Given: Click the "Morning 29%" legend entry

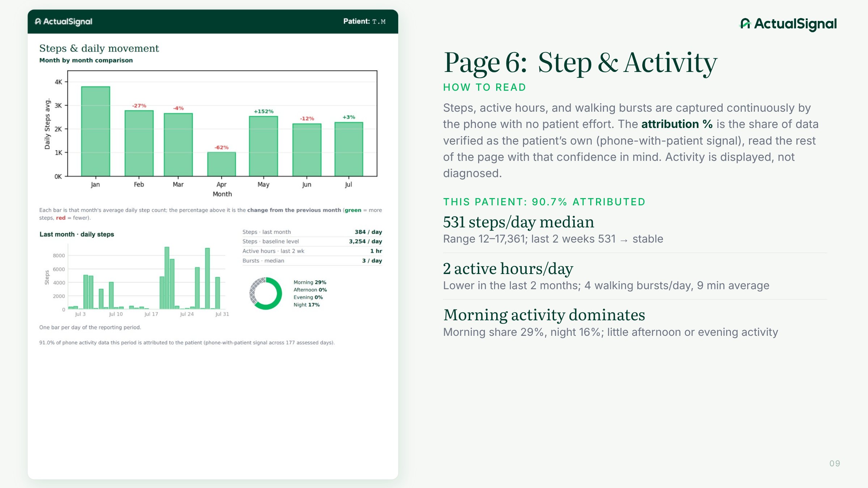Looking at the screenshot, I should (x=310, y=282).
